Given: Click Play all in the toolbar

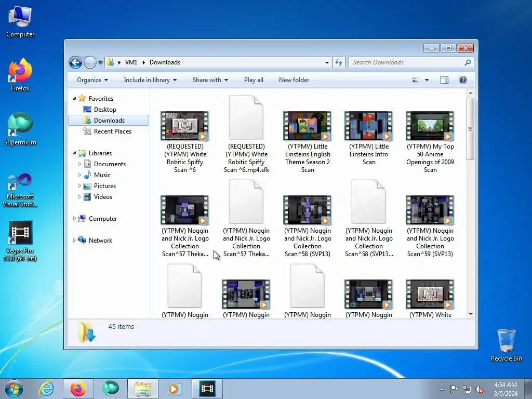Looking at the screenshot, I should tap(254, 80).
